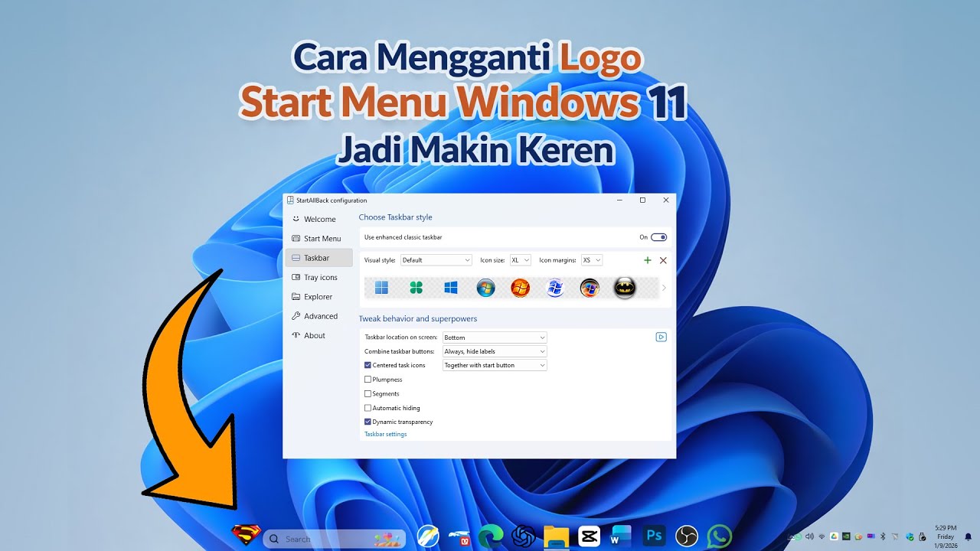980x551 pixels.
Task: Open the About section
Action: (318, 335)
